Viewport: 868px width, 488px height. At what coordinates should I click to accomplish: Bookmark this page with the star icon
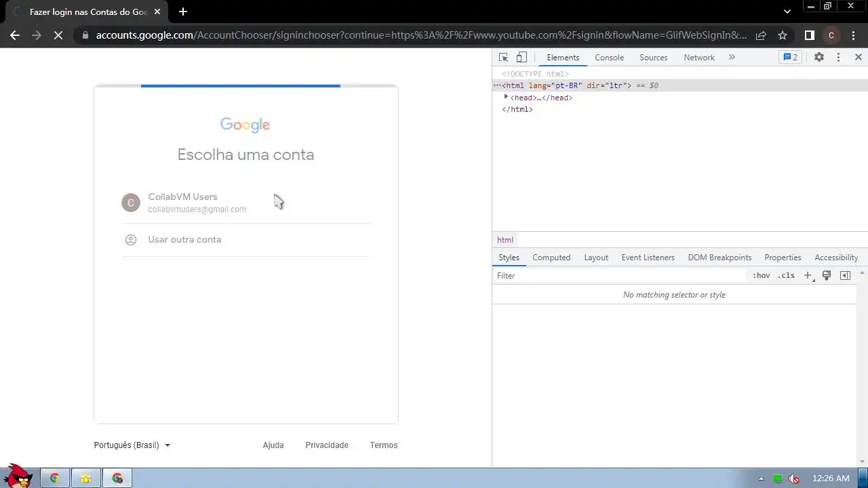[783, 35]
